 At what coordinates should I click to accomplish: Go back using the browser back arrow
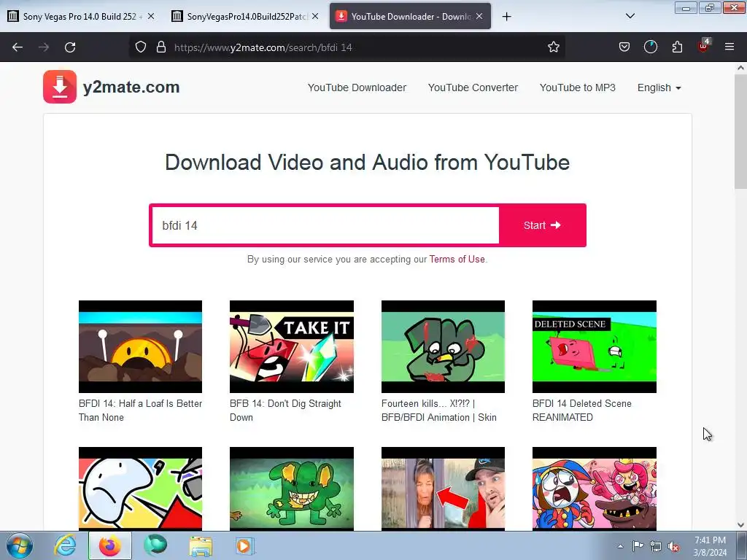click(x=18, y=47)
